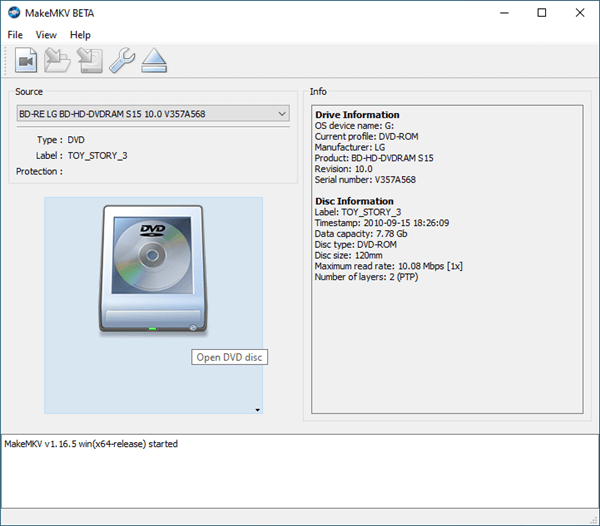Click the 'Drive Information' heading
Viewport: 600px width, 526px height.
pyautogui.click(x=357, y=115)
